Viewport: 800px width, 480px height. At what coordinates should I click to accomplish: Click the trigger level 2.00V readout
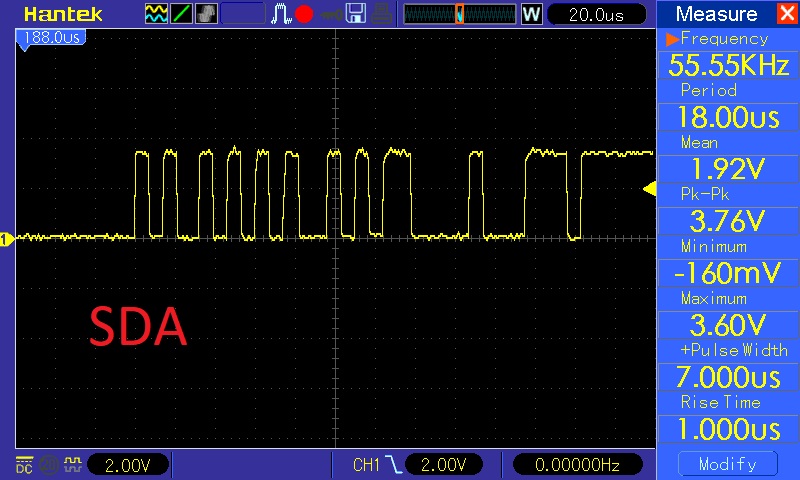[443, 465]
